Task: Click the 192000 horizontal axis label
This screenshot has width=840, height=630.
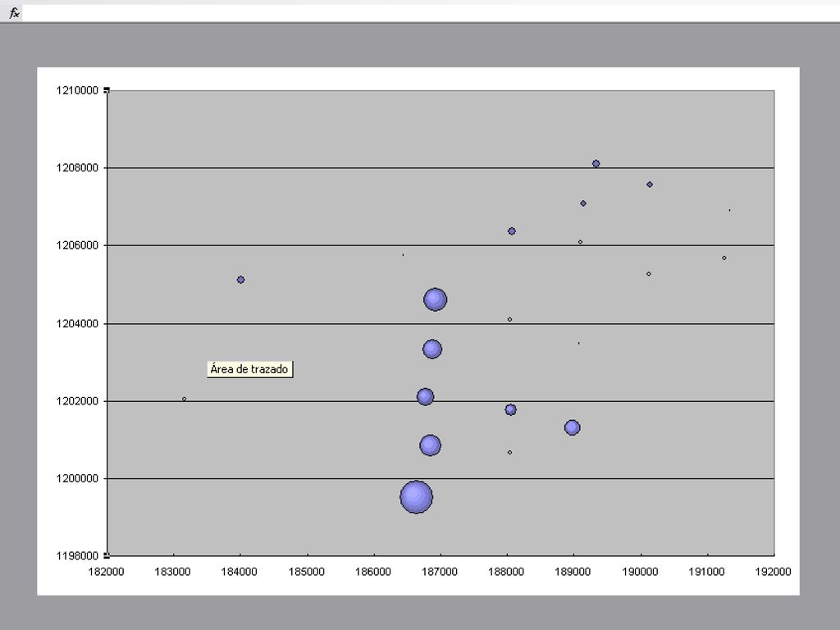Action: 773,572
